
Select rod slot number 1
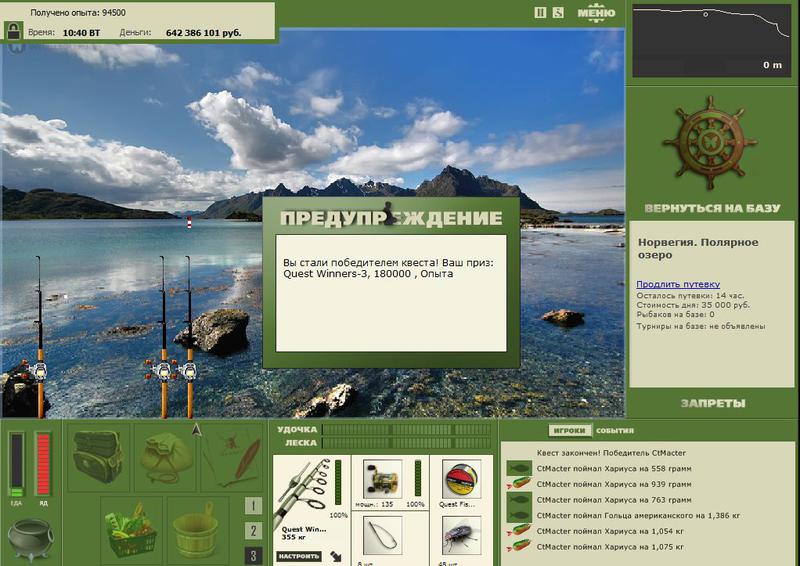253,506
